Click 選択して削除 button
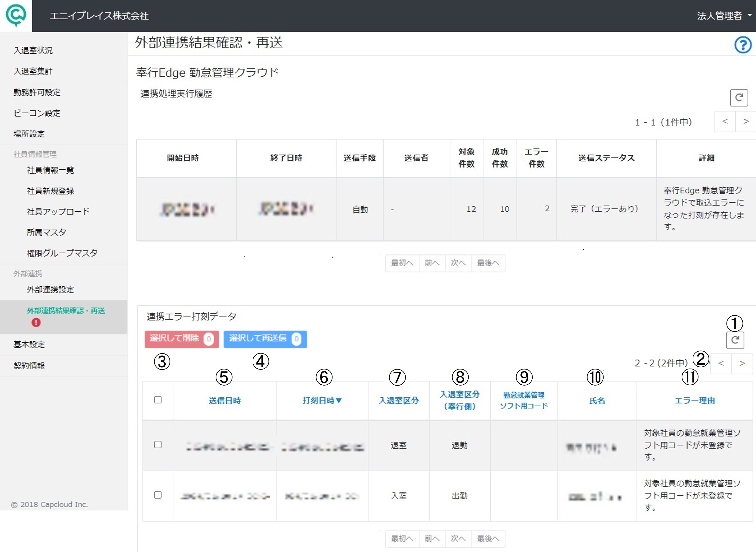 [181, 339]
